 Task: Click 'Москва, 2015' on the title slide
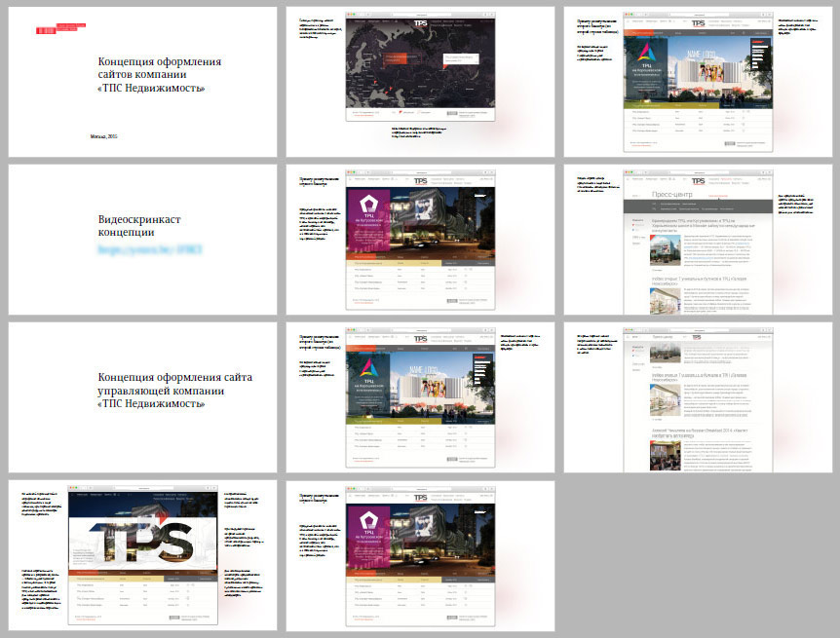click(x=102, y=135)
